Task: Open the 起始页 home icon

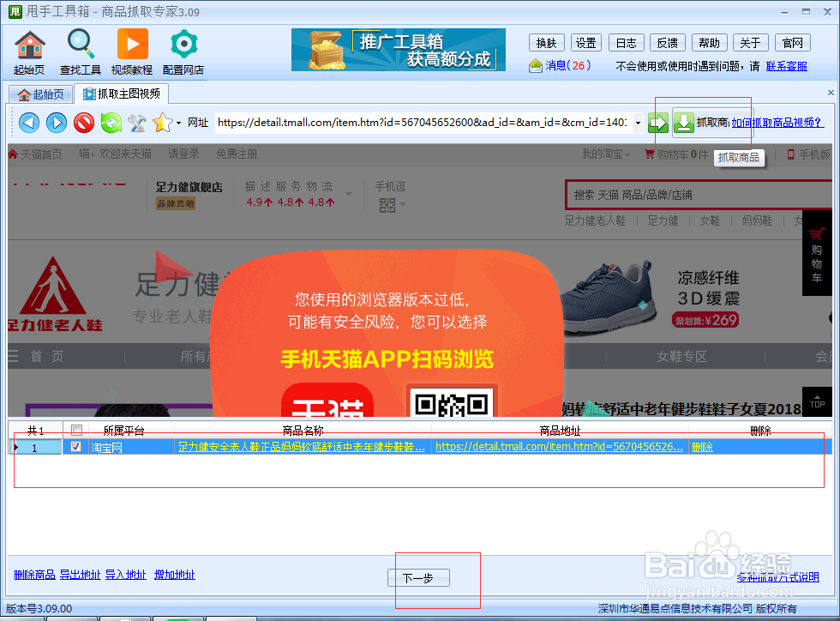Action: 29,52
